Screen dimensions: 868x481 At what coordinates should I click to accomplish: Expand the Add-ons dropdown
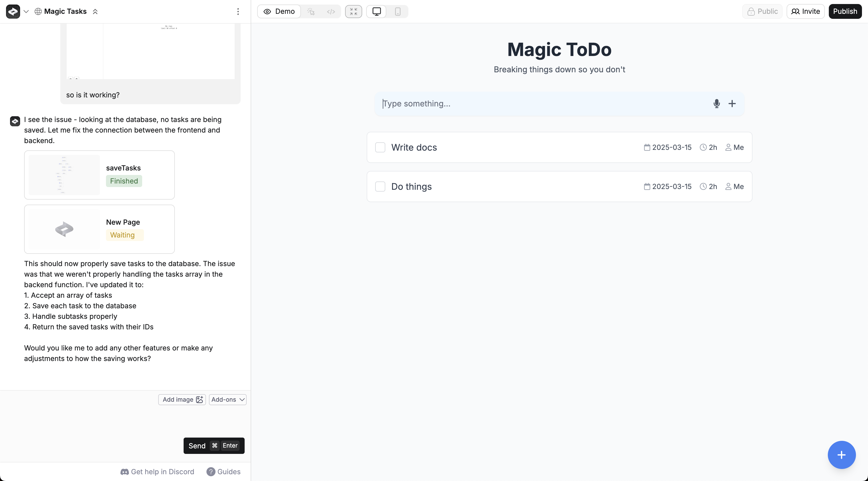pyautogui.click(x=228, y=399)
